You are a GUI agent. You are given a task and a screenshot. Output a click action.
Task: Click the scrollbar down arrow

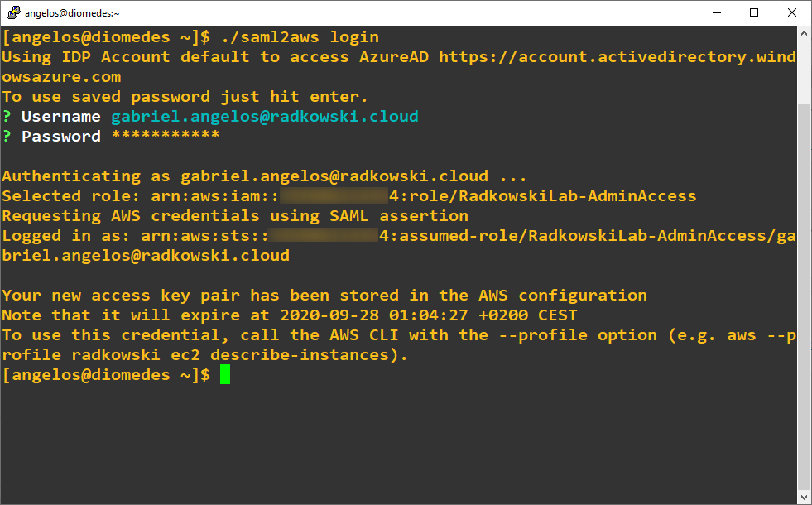pyautogui.click(x=804, y=498)
